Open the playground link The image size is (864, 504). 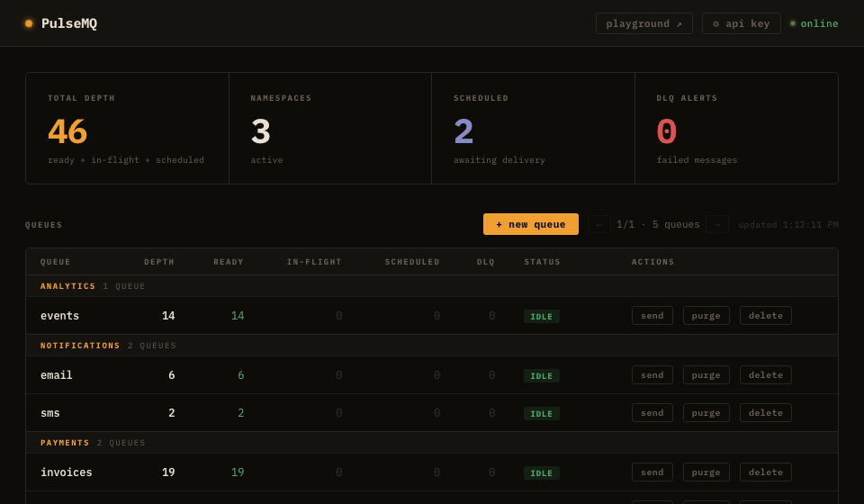click(644, 23)
